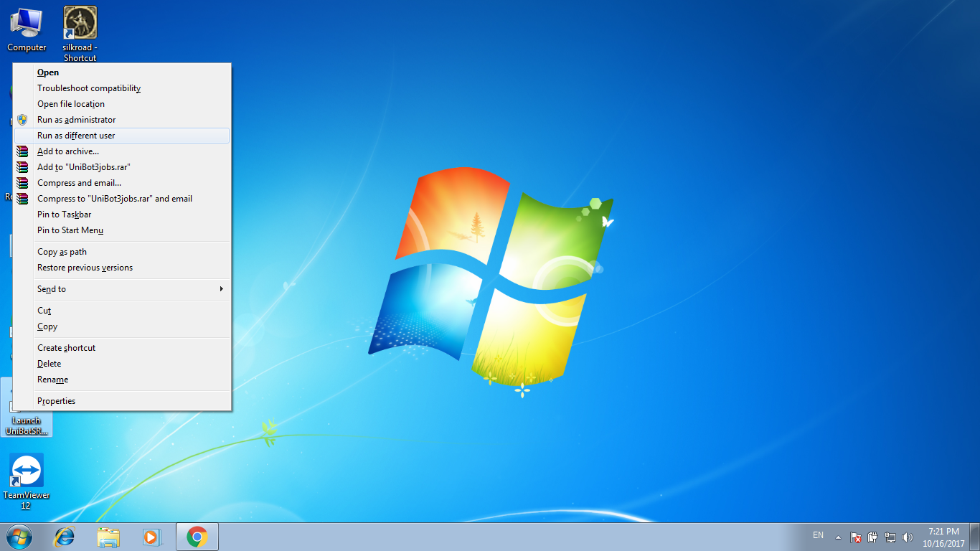Screen dimensions: 980x551
Task: Click the Action Center flag tray icon
Action: (856, 537)
